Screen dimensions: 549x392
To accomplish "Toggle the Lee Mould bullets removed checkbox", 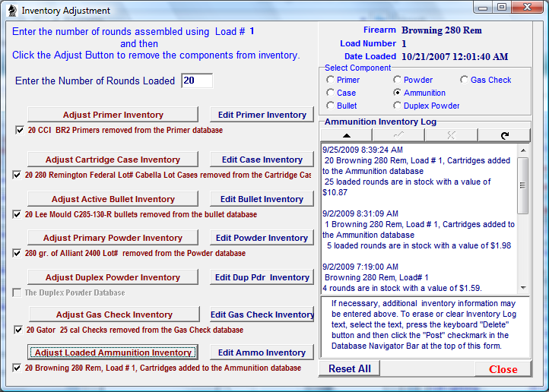I will [17, 214].
